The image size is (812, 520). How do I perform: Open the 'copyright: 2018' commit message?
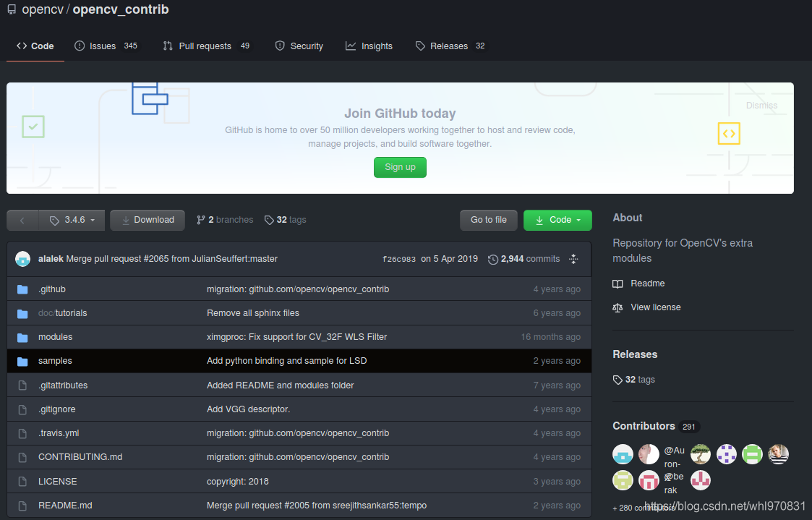pyautogui.click(x=238, y=481)
